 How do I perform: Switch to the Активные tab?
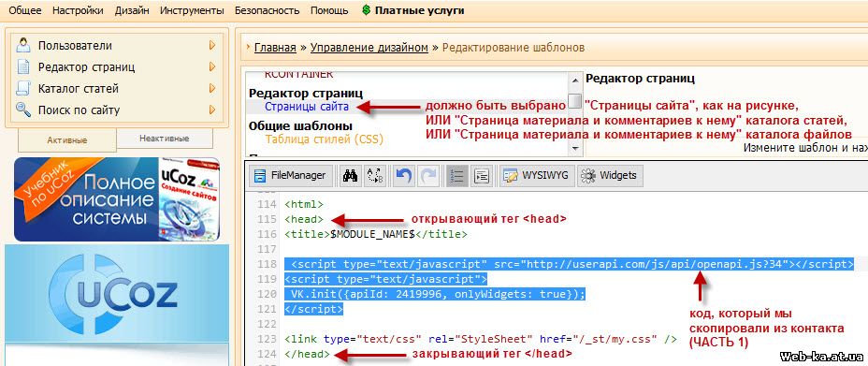point(67,140)
